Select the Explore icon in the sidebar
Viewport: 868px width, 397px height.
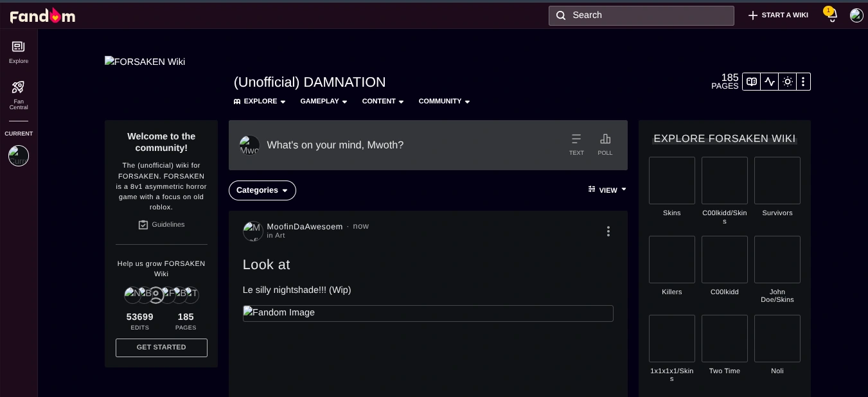pyautogui.click(x=19, y=50)
